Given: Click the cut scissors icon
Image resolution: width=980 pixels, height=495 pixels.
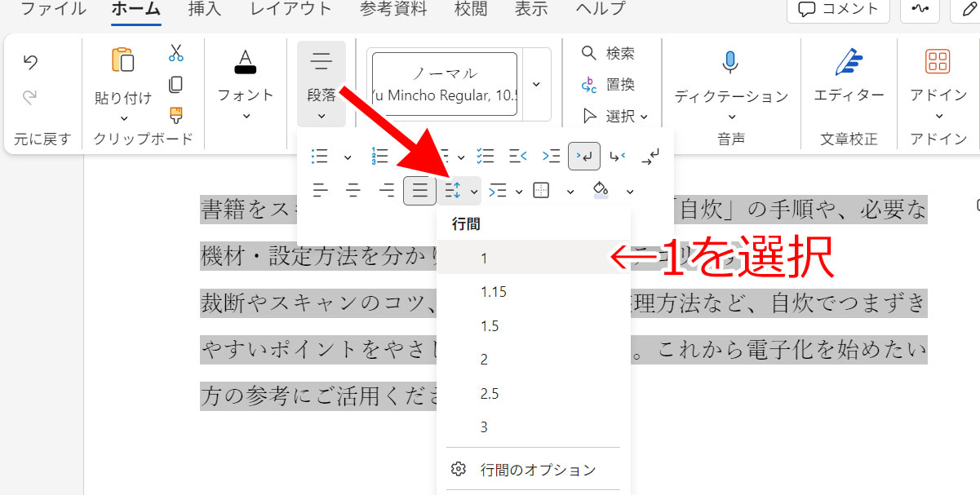Looking at the screenshot, I should [175, 54].
